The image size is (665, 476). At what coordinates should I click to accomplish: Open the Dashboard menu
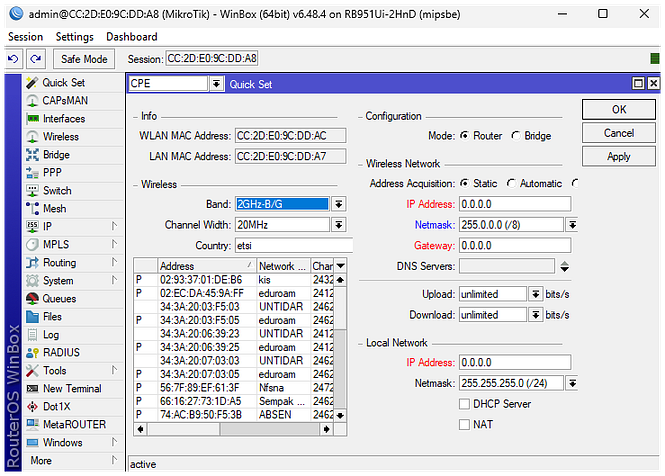tap(131, 37)
